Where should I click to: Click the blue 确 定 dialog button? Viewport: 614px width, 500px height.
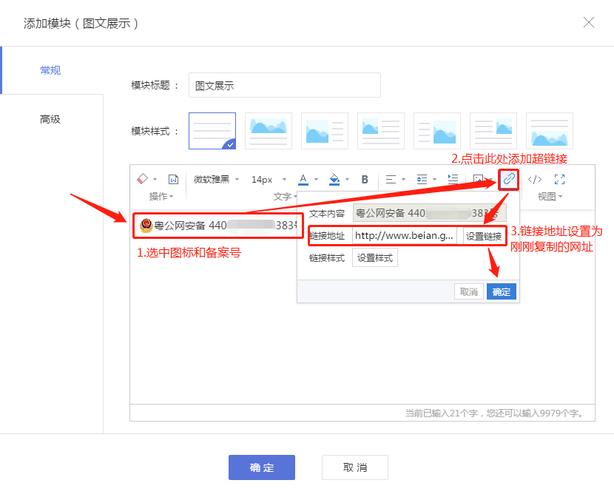click(262, 467)
